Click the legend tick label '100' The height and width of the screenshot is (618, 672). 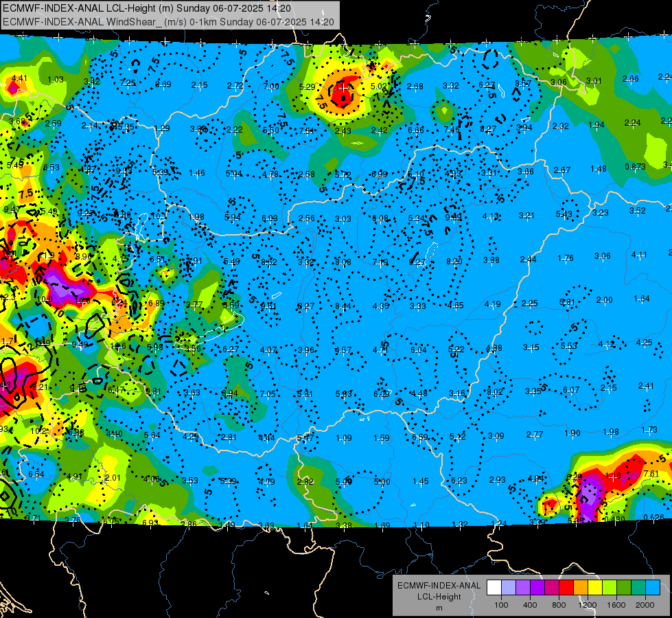(x=501, y=605)
